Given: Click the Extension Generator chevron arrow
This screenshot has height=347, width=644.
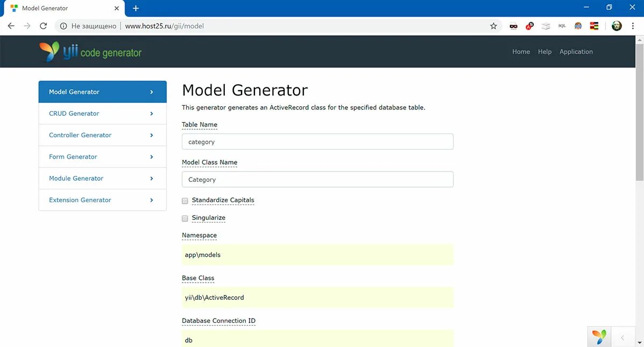Looking at the screenshot, I should (x=152, y=200).
